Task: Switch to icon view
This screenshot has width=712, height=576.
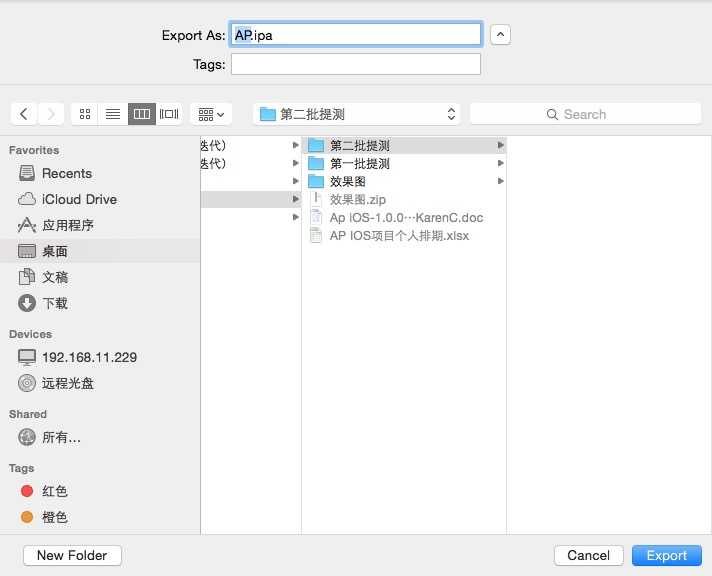Action: [x=85, y=114]
